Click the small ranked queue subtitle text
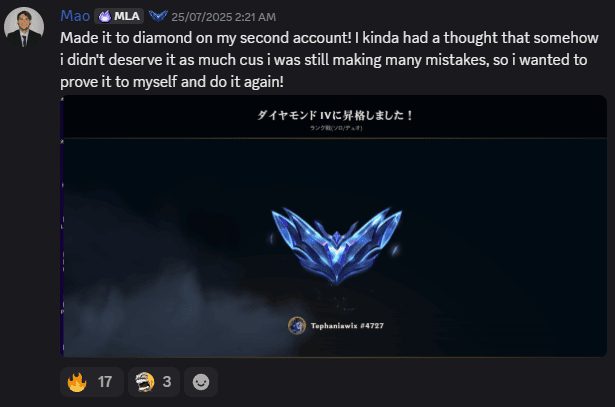This screenshot has width=615, height=407. pos(336,128)
